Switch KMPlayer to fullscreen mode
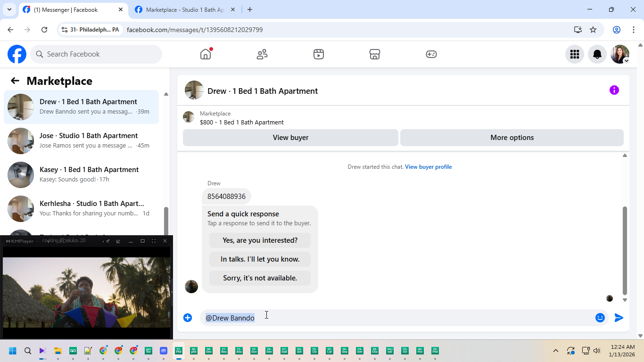 pos(154,241)
